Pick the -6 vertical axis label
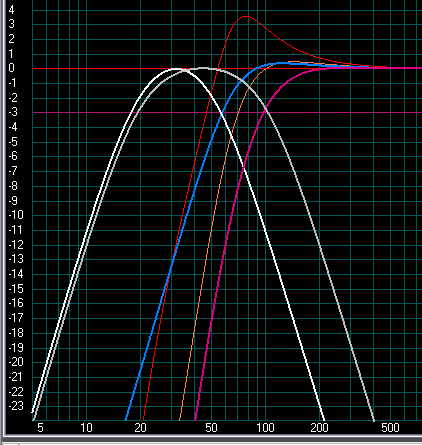Image resolution: width=422 pixels, height=445 pixels. (13, 156)
